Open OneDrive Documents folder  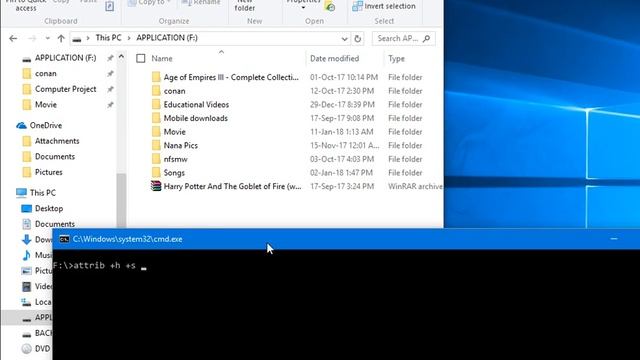click(55, 156)
